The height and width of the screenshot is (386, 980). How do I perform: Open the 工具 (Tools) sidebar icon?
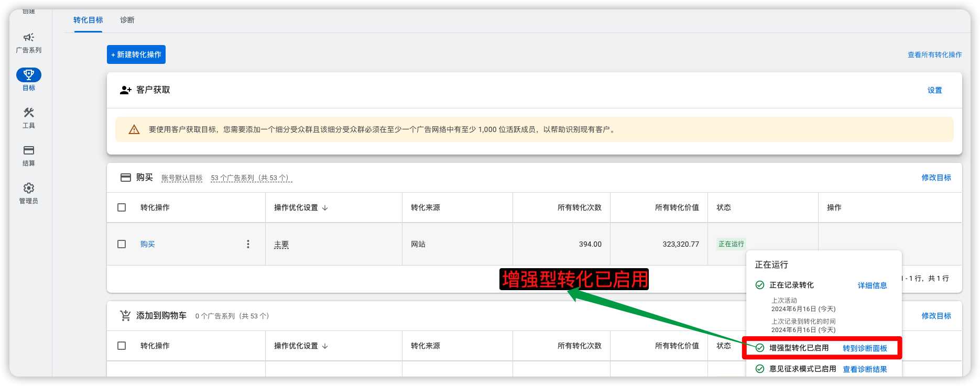point(29,113)
